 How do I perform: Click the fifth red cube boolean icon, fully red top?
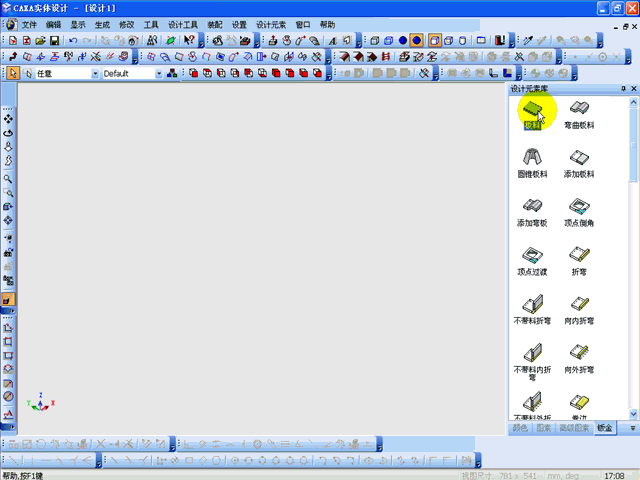click(249, 73)
